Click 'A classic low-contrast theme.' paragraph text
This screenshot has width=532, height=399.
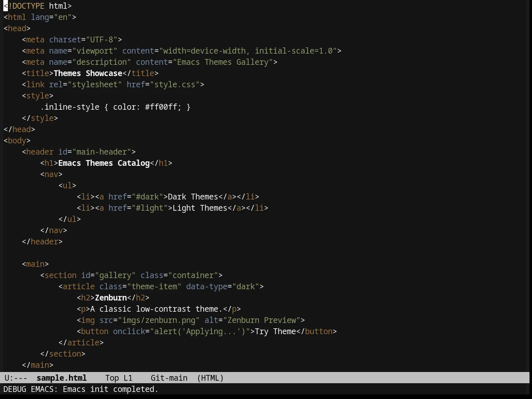(157, 309)
